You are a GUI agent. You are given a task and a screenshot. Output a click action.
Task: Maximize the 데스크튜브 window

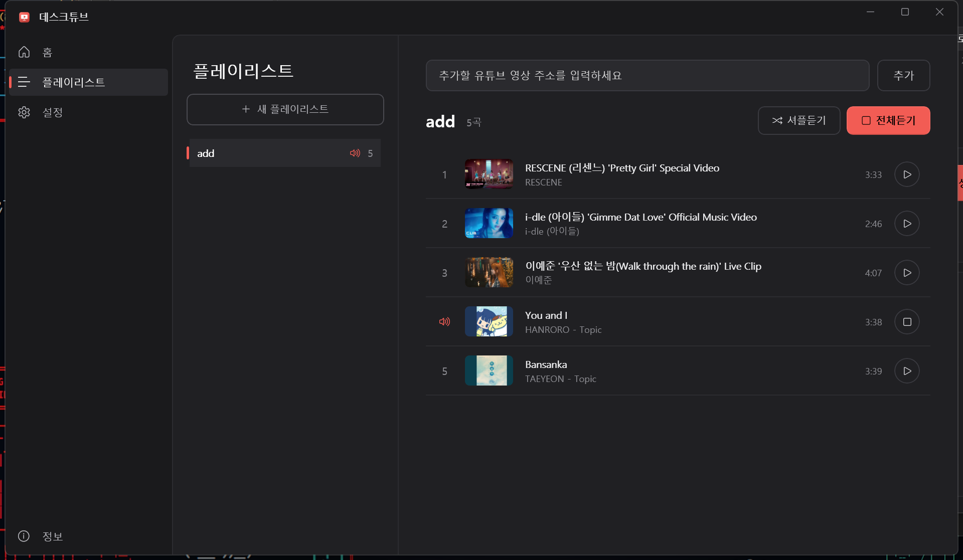point(905,12)
